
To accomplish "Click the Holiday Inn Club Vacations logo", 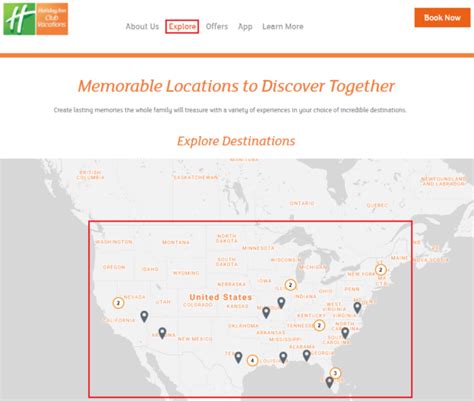I will tap(36, 19).
